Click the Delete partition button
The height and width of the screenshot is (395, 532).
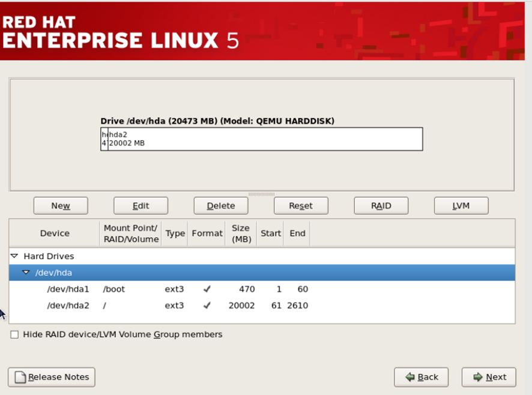221,206
